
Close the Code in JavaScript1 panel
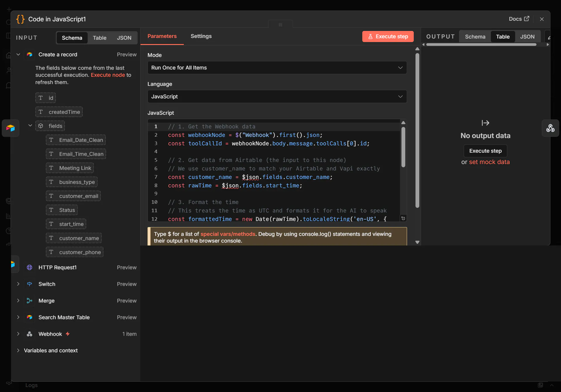click(x=542, y=19)
